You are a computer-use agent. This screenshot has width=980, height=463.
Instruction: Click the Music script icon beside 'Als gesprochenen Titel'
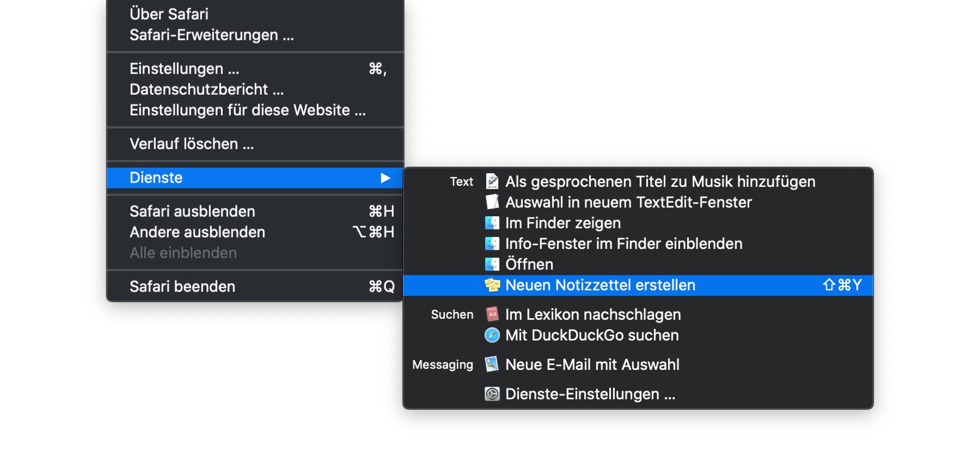492,181
